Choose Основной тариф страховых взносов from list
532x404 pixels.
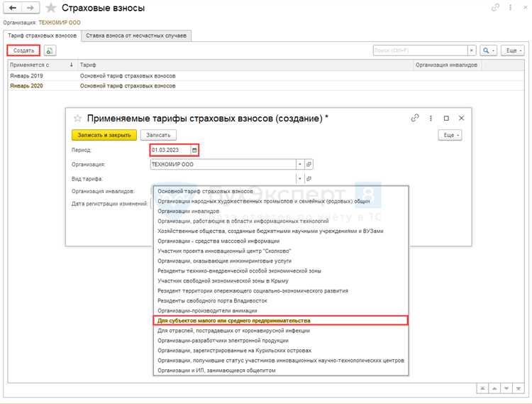[281, 192]
